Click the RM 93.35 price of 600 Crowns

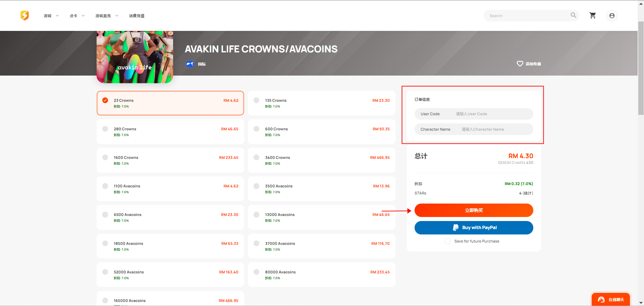point(381,129)
